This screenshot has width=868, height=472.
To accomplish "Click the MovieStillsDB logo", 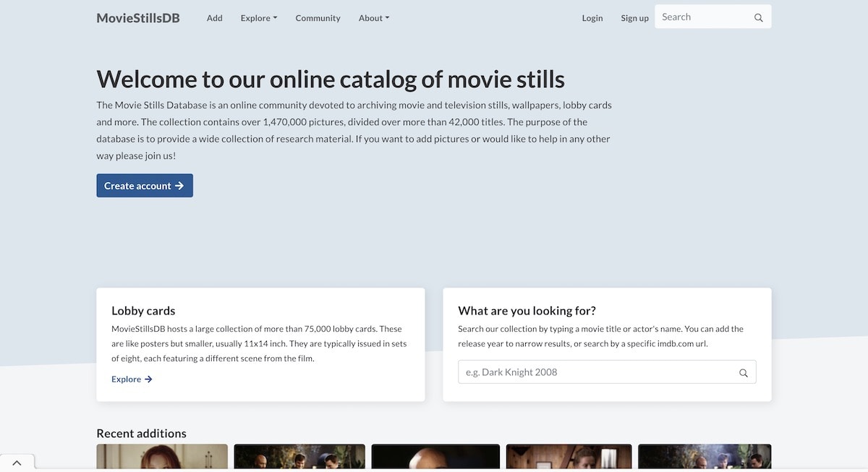I will click(138, 17).
